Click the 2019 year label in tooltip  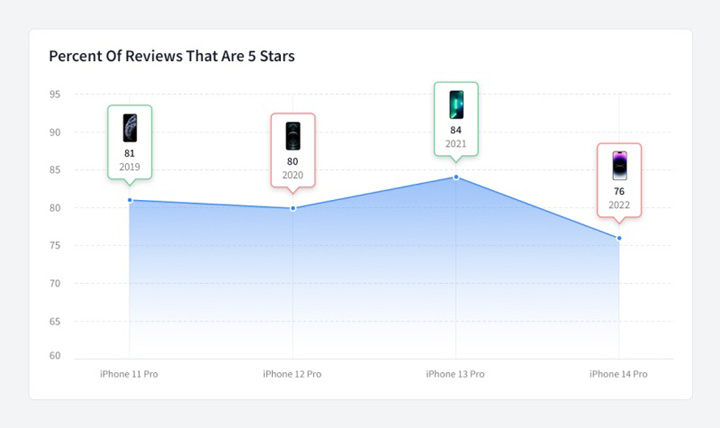tap(129, 166)
